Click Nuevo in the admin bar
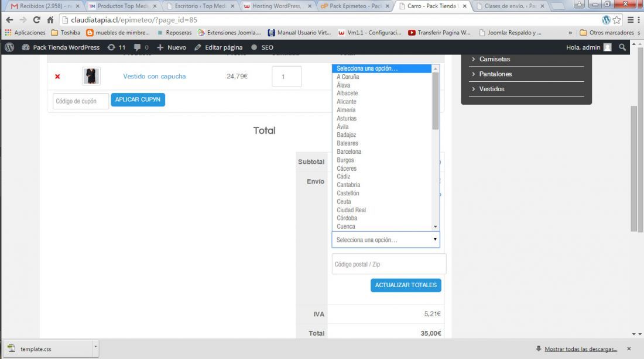 click(172, 47)
